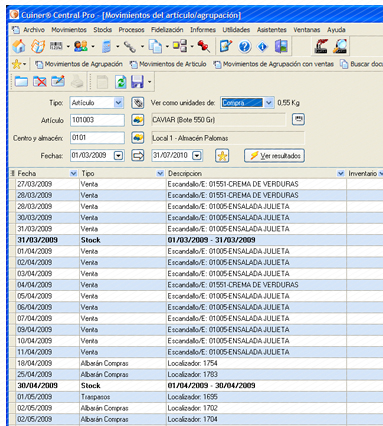Click the lookup icon next to Centro y almacén
The height and width of the screenshot is (426, 383).
coord(137,137)
